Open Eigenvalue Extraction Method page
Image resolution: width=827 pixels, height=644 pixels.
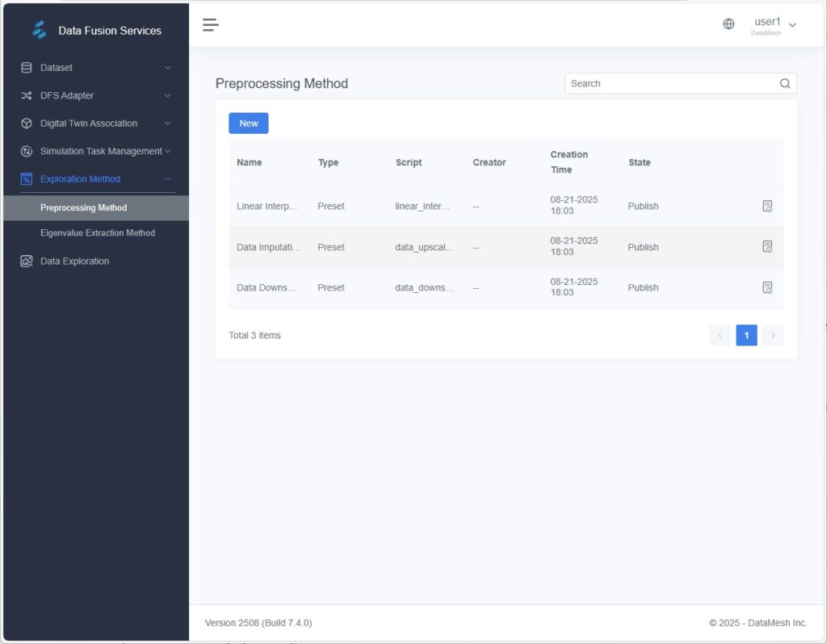click(97, 232)
